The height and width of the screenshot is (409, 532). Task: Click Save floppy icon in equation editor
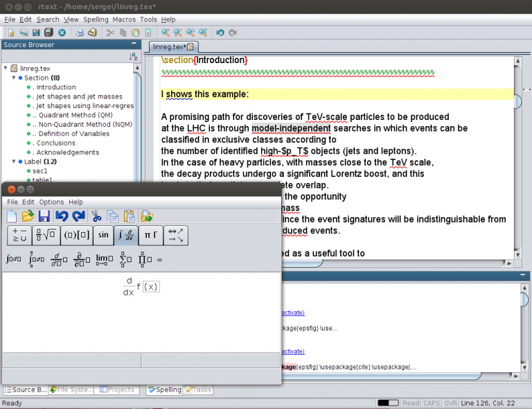click(44, 216)
